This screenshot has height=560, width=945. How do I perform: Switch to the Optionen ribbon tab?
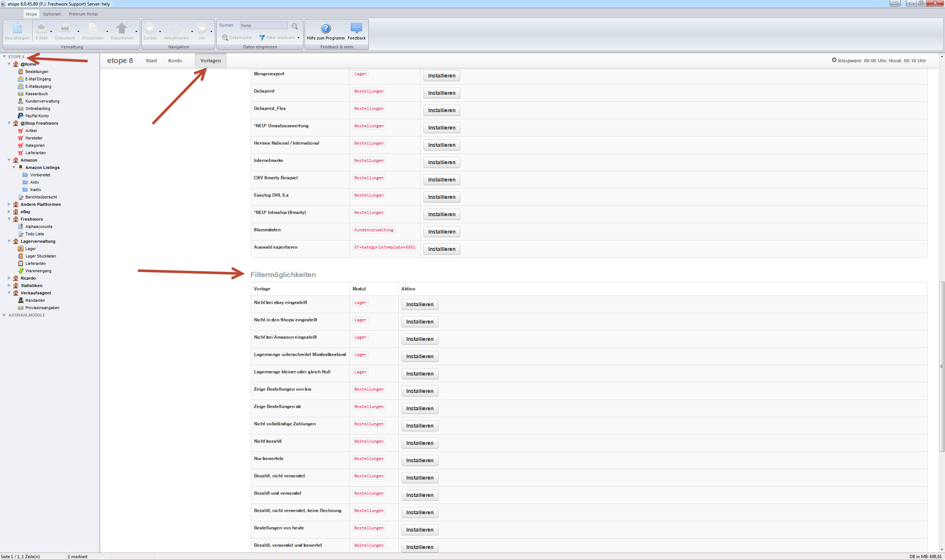click(52, 14)
